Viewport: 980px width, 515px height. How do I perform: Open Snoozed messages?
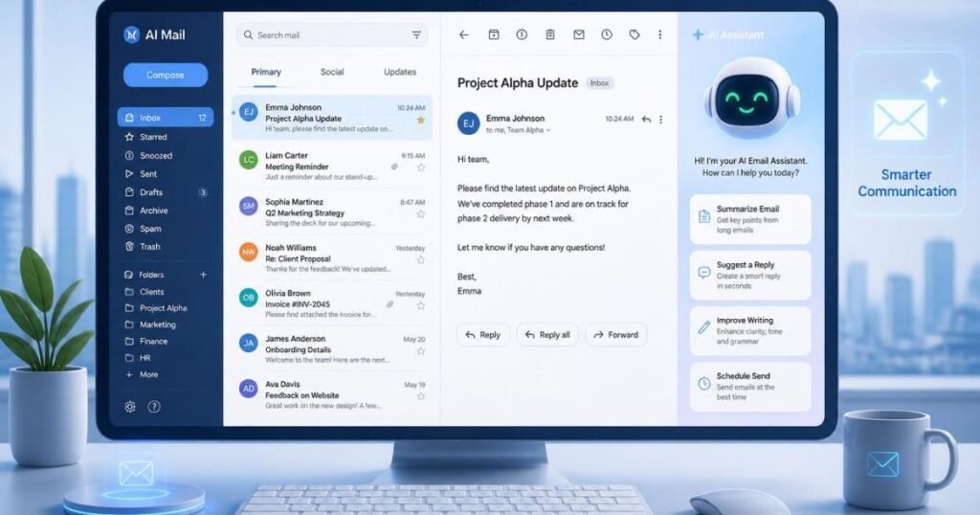(148, 156)
